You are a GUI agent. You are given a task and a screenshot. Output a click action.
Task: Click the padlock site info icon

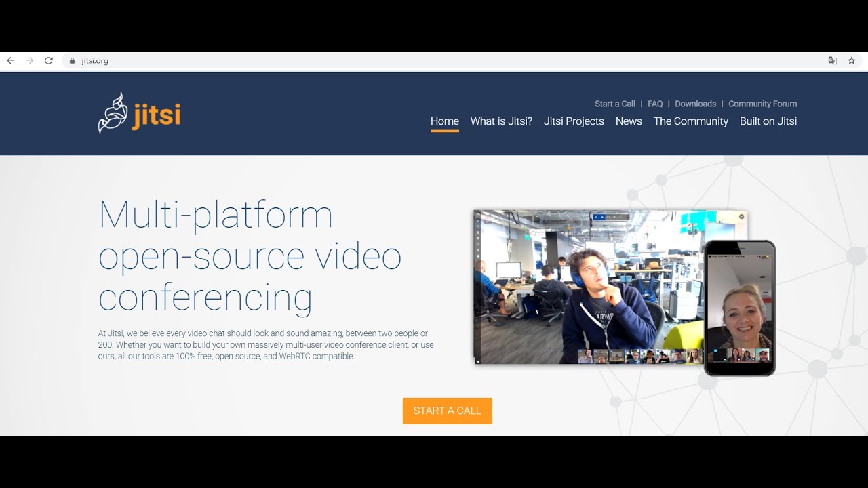point(72,61)
